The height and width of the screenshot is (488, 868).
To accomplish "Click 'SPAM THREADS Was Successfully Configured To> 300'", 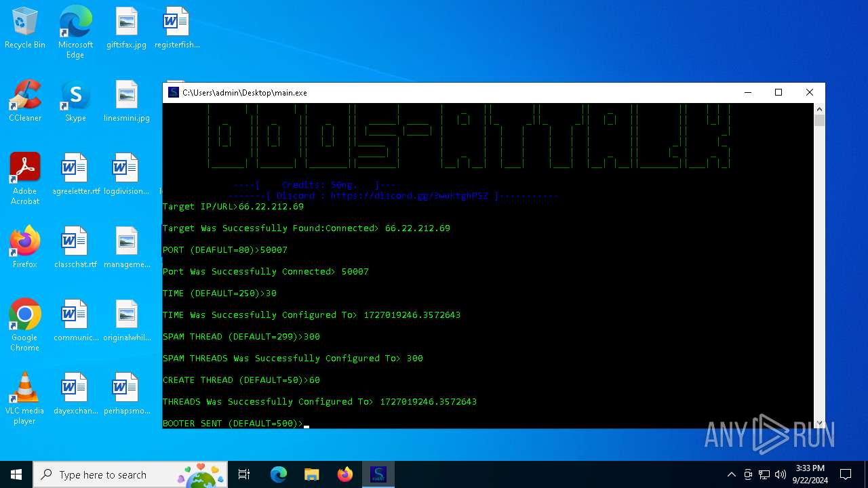I will coord(293,359).
